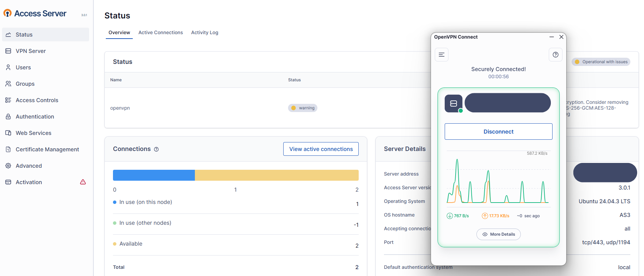Close the OpenVPN Connect window
The image size is (644, 276).
(x=561, y=37)
